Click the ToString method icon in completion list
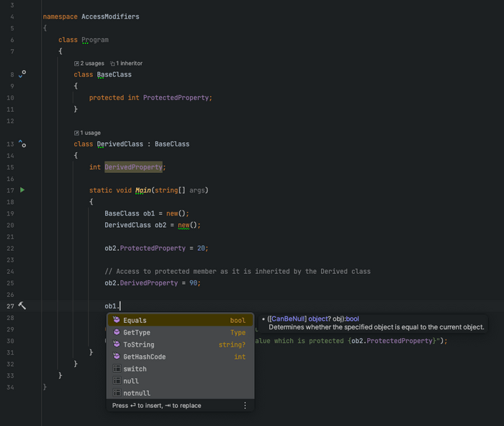Viewport: 504px width, 426px height. pos(117,345)
